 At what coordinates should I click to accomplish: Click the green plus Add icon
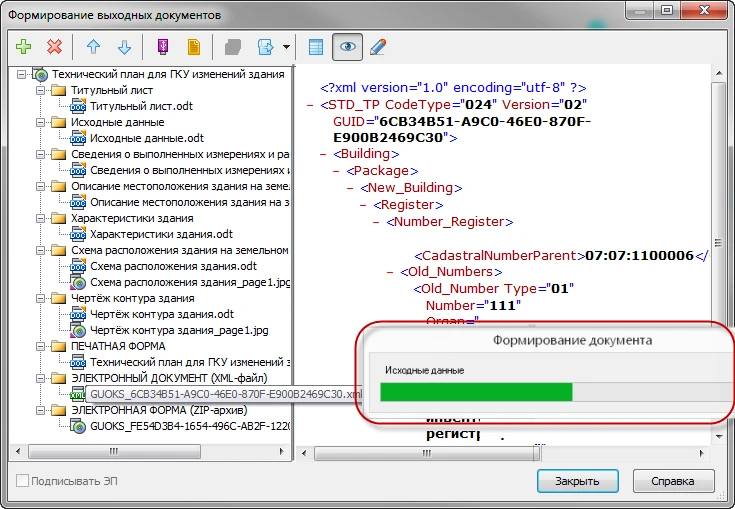24,47
